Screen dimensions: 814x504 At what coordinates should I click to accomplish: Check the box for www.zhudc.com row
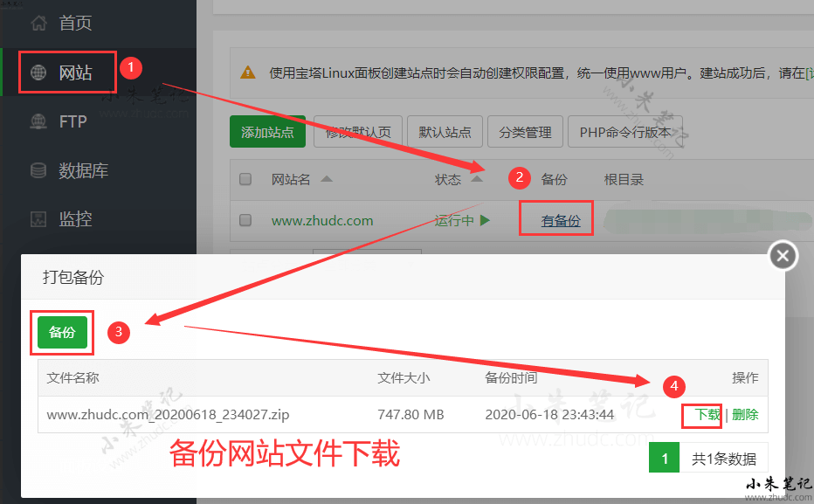(245, 220)
